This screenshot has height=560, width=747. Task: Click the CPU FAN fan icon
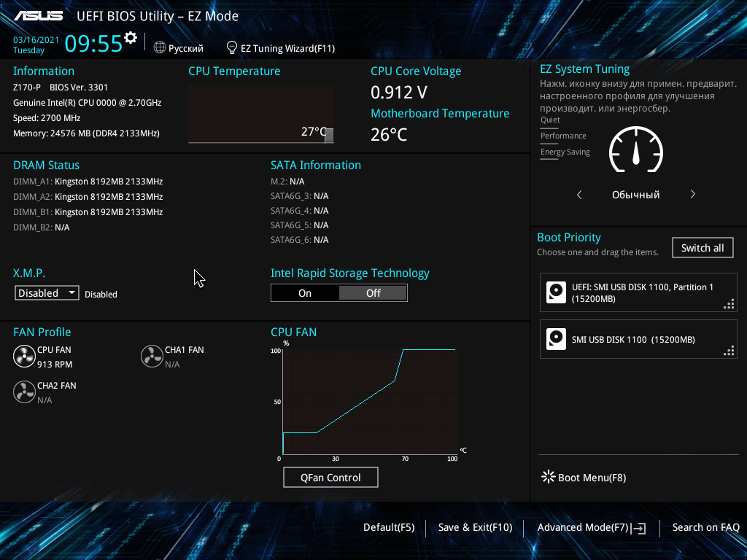pos(24,357)
